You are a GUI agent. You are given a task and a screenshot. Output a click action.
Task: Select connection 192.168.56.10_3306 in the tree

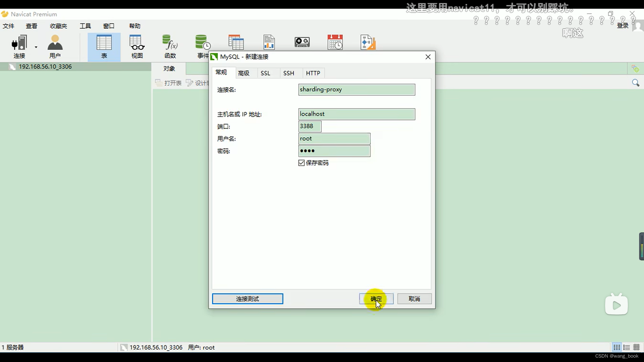point(45,66)
